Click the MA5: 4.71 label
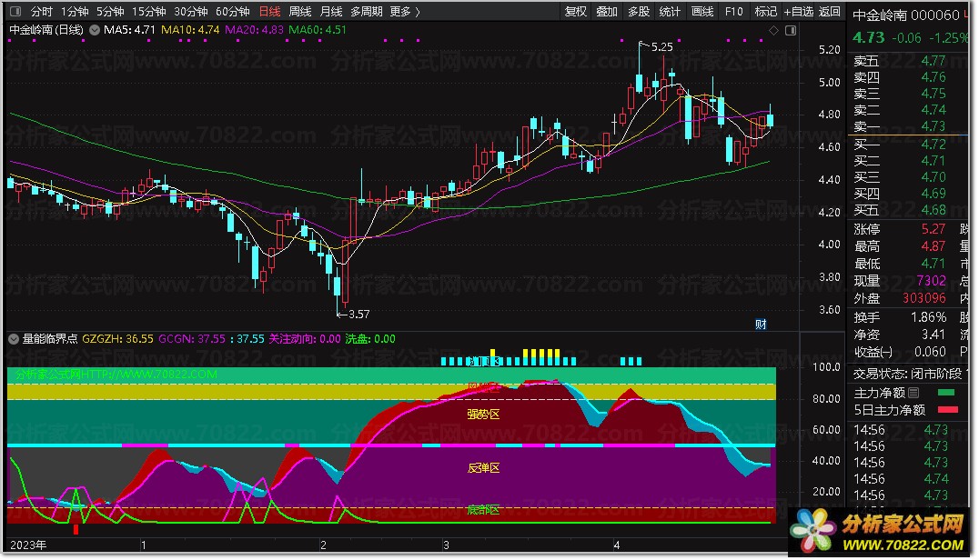979x560 pixels. point(129,30)
